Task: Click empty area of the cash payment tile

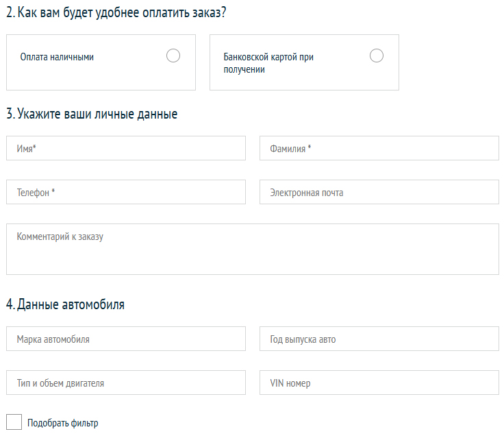Action: point(103,79)
